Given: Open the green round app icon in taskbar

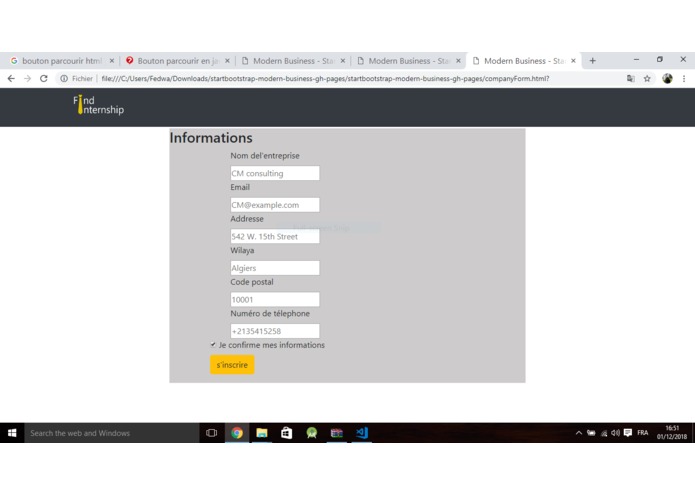Looking at the screenshot, I should [x=312, y=433].
